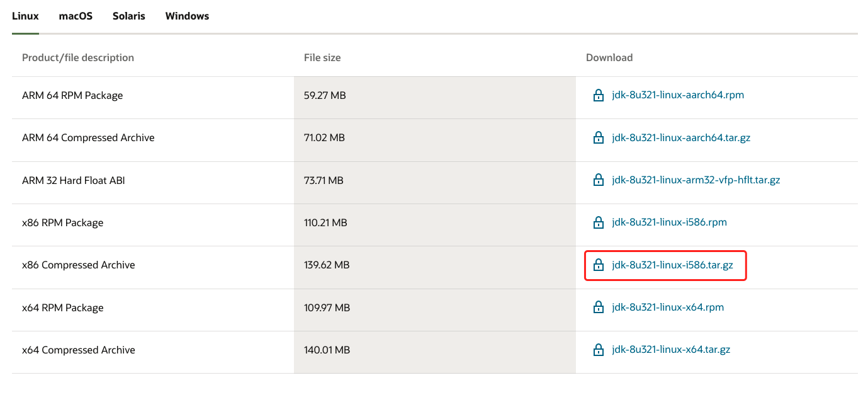Download jdk-8u321-linux-x64.rpm

[x=668, y=307]
